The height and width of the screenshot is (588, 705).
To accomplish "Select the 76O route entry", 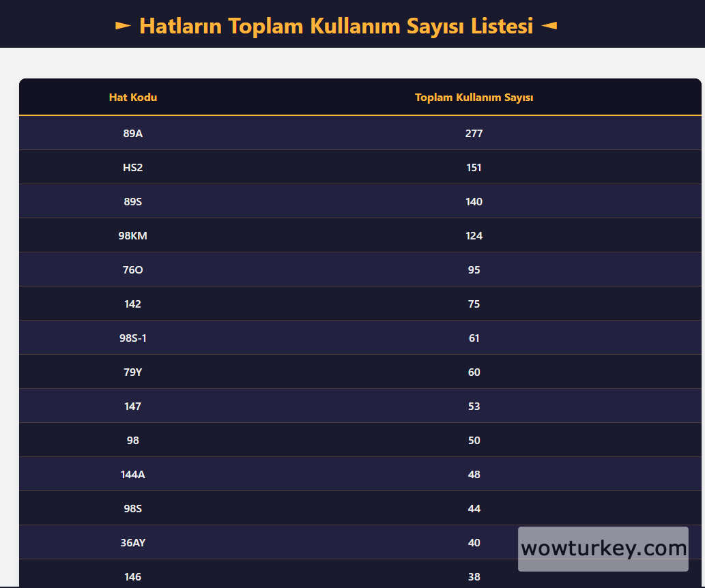I will (132, 269).
